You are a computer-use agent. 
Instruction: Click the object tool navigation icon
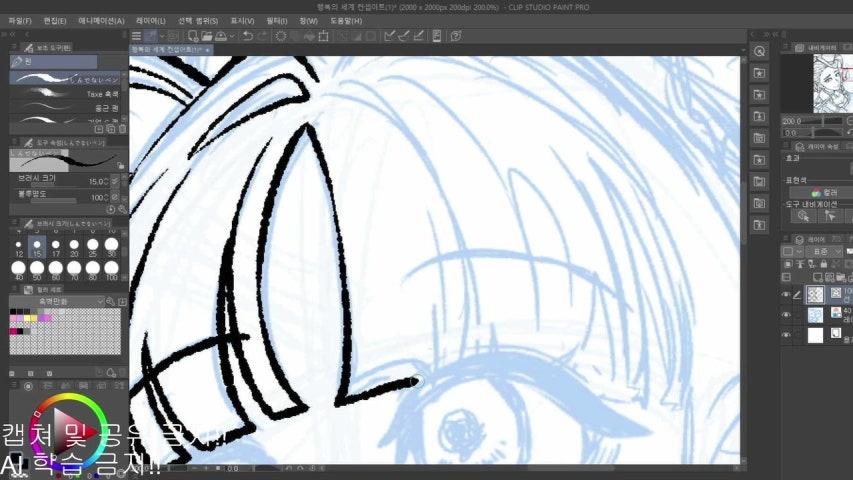(x=803, y=216)
